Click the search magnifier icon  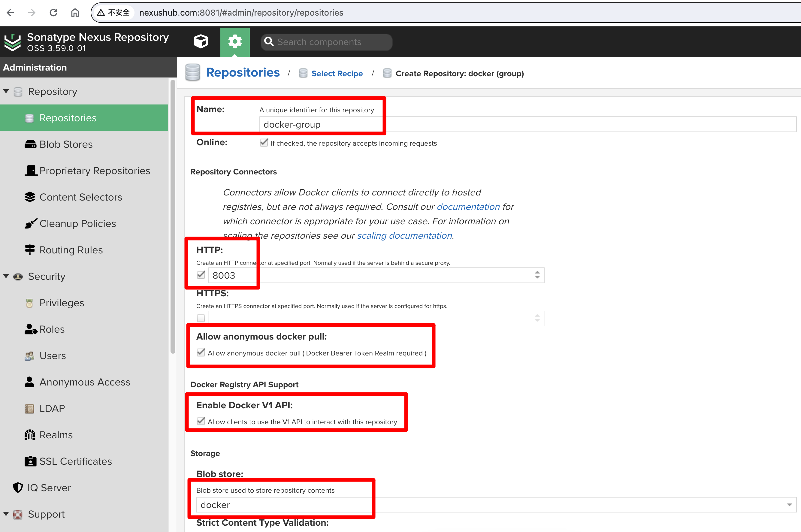[x=269, y=42]
